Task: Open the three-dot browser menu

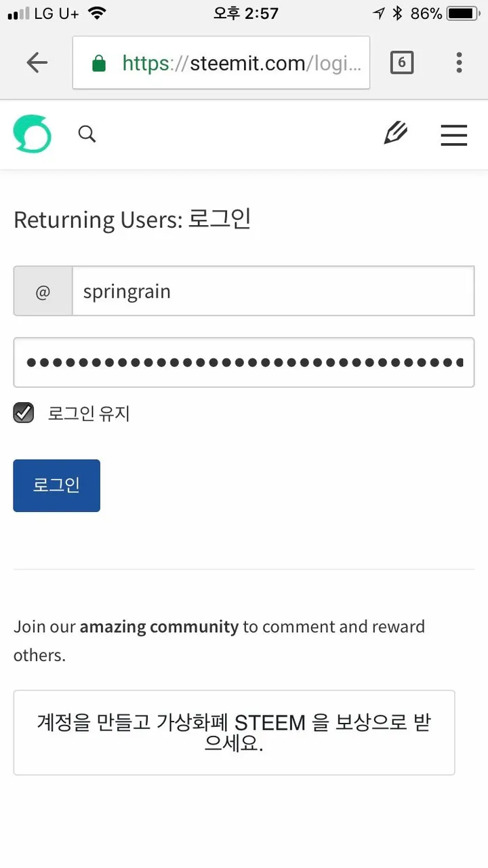Action: click(x=459, y=63)
